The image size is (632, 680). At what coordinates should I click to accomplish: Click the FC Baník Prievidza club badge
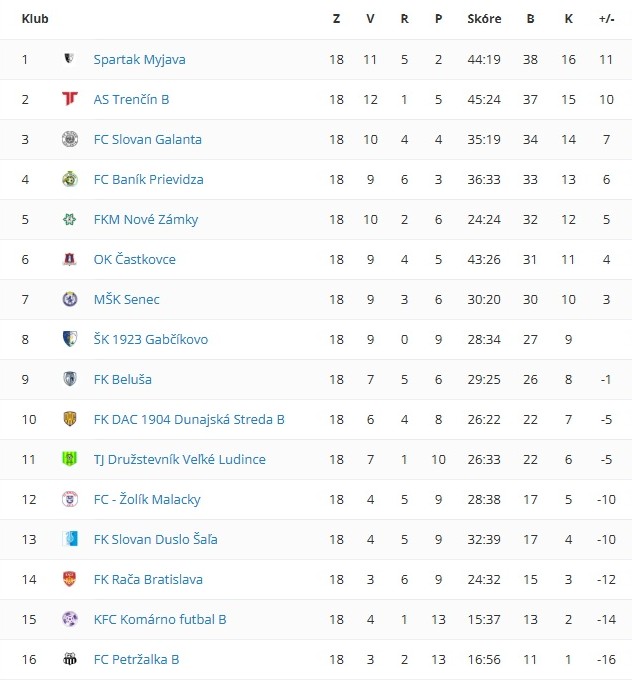point(69,179)
